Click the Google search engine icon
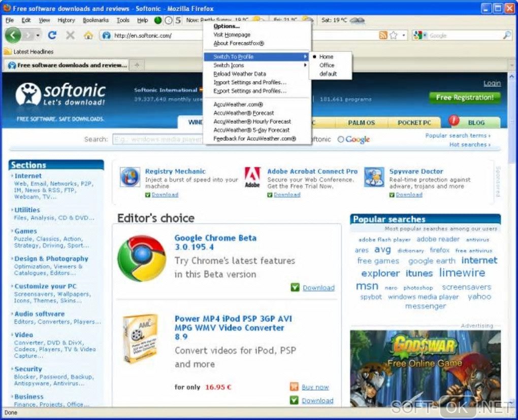 (418, 35)
